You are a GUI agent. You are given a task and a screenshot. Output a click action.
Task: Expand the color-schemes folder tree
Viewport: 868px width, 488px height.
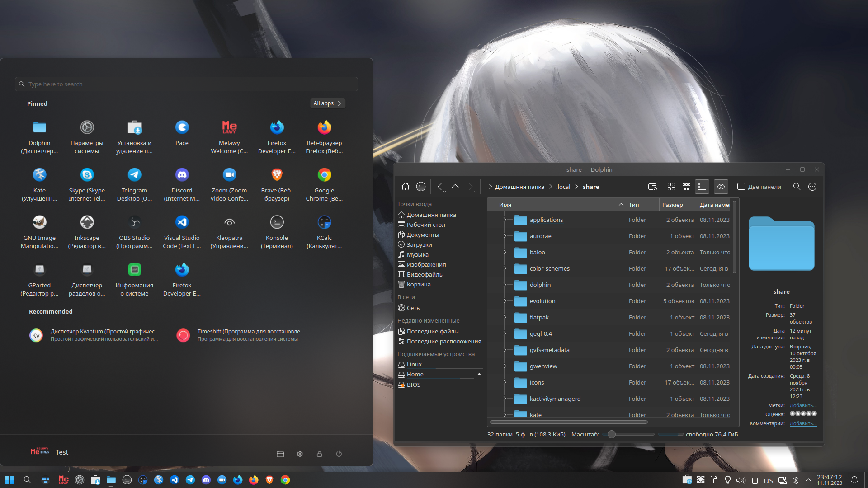505,268
